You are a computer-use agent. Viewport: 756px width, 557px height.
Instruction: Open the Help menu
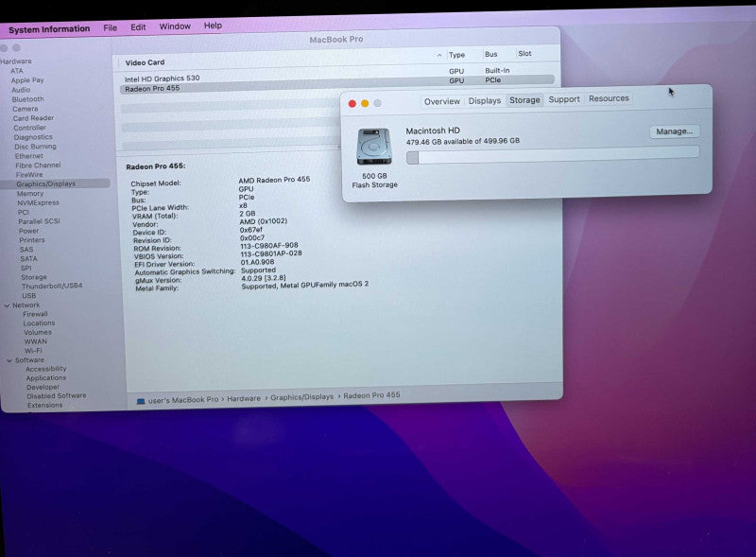point(213,26)
